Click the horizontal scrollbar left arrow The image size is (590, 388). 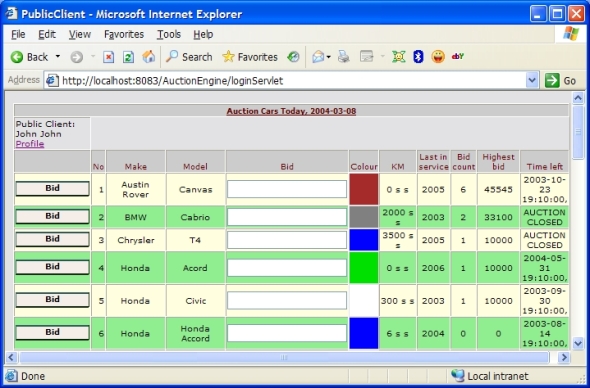point(11,357)
